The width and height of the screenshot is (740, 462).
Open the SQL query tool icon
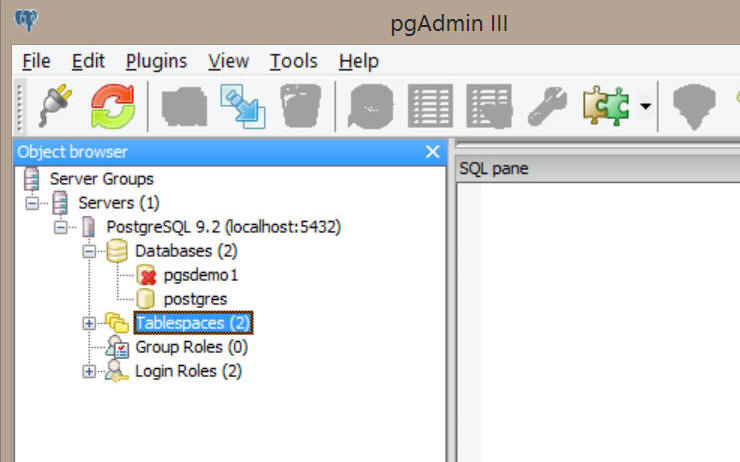[370, 107]
